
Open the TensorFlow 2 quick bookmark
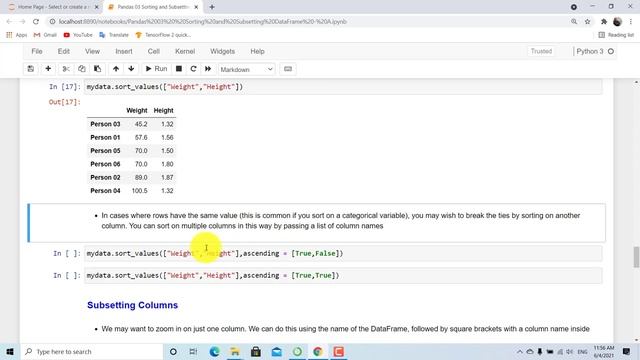(x=163, y=35)
